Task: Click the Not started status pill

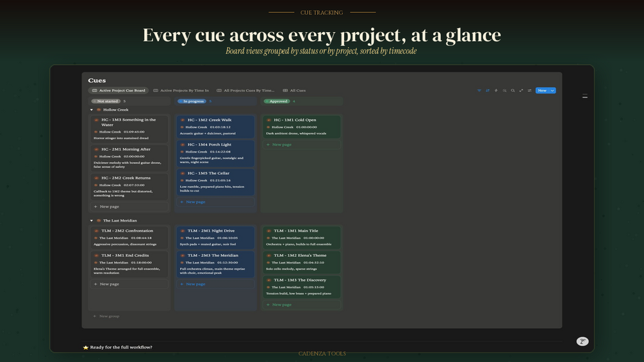Action: (x=106, y=101)
